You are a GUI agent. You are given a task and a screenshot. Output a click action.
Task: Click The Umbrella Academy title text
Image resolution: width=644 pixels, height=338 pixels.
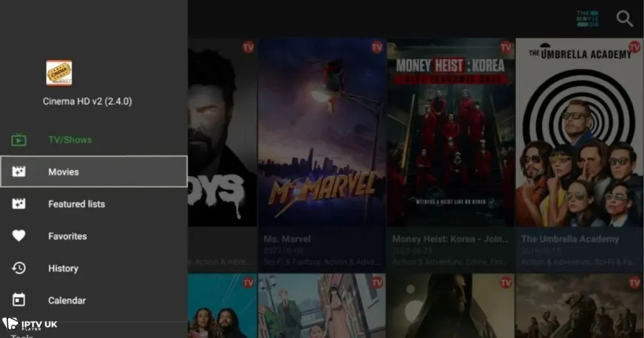570,239
